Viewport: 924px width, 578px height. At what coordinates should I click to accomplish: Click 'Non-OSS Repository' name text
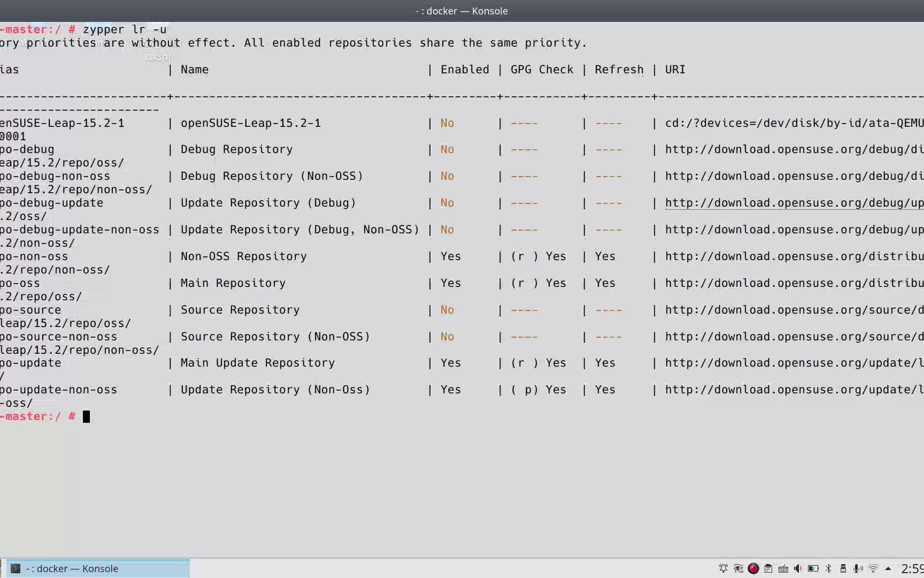(244, 256)
